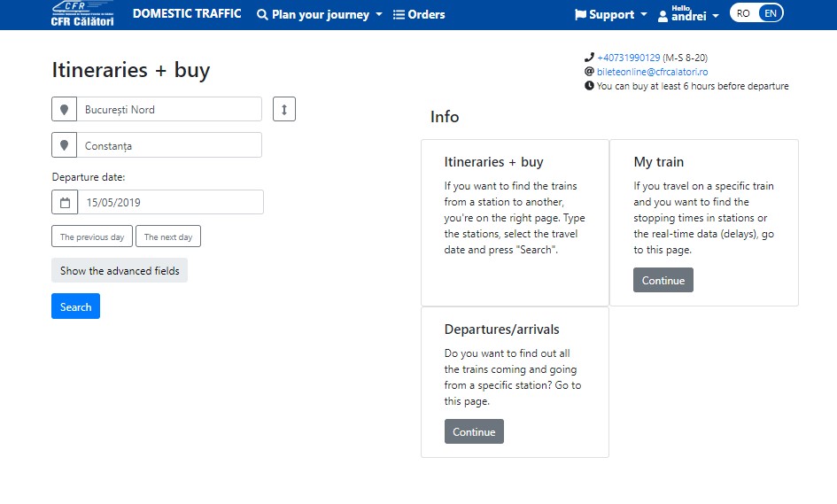This screenshot has height=504, width=837.
Task: Click the Orders list icon
Action: [x=399, y=15]
